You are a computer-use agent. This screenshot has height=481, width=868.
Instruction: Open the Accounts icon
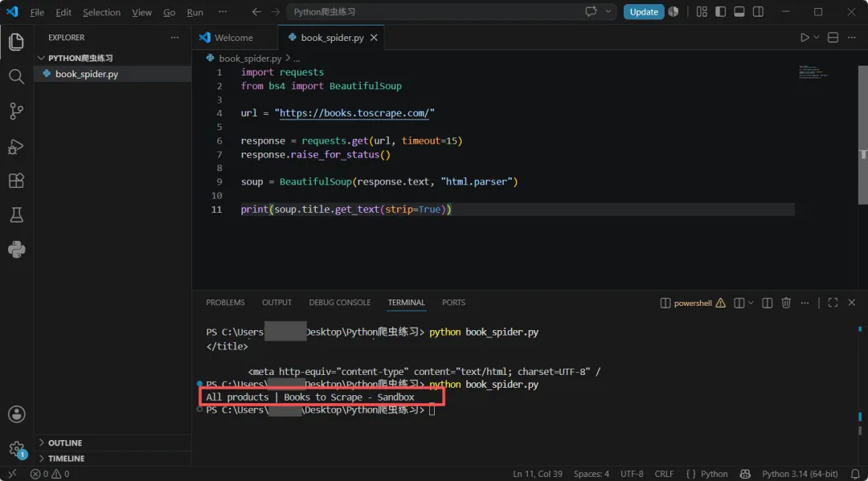click(x=16, y=414)
